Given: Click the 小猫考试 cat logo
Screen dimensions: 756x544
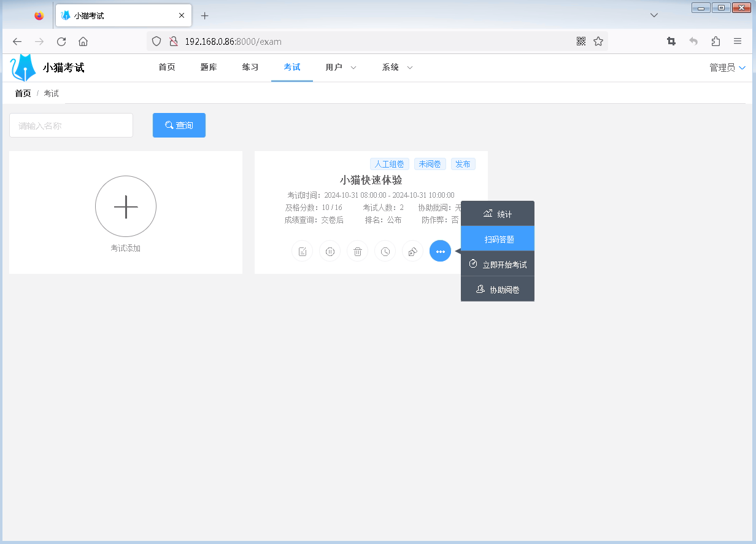Looking at the screenshot, I should 22,67.
